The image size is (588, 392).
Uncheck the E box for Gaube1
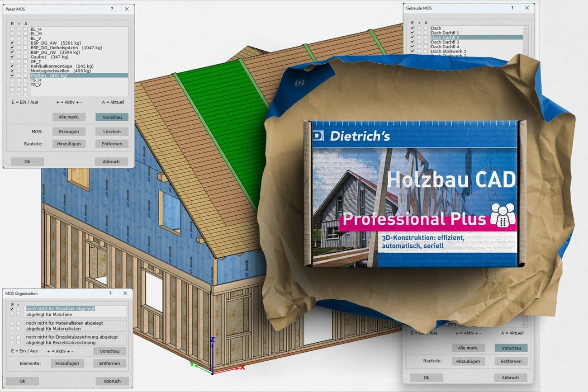pyautogui.click(x=12, y=57)
